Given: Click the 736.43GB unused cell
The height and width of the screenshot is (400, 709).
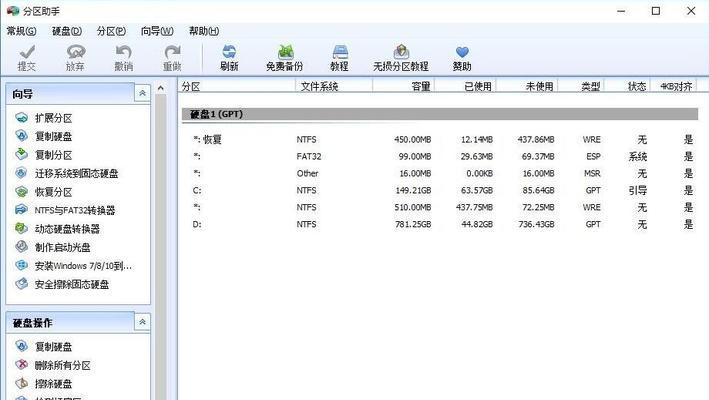Looking at the screenshot, I should tap(536, 224).
